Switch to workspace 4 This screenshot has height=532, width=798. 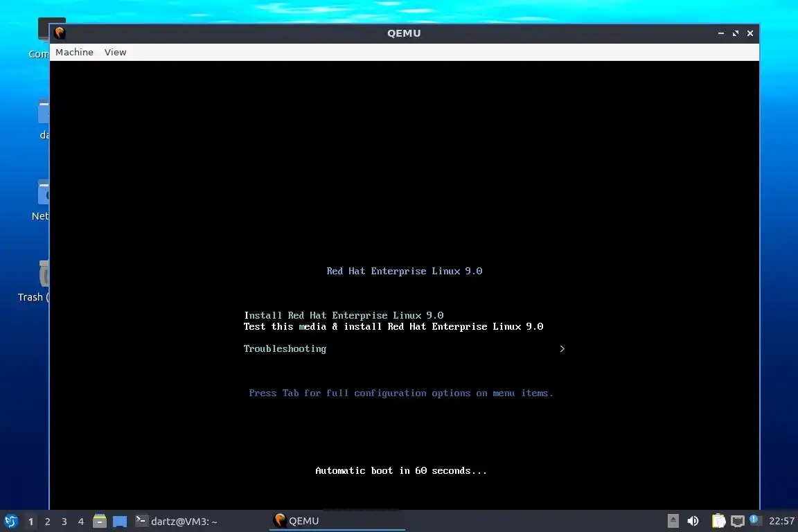(81, 522)
